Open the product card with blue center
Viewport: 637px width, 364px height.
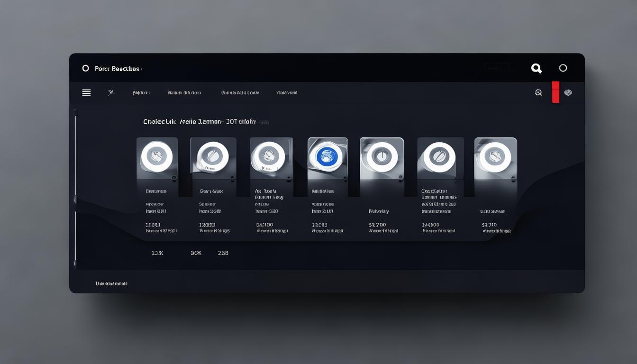[327, 156]
